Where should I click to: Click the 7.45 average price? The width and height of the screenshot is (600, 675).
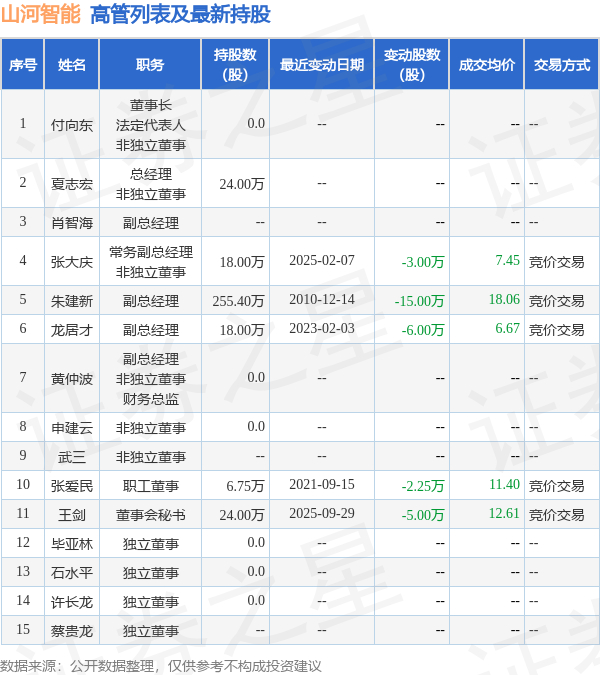tap(507, 260)
